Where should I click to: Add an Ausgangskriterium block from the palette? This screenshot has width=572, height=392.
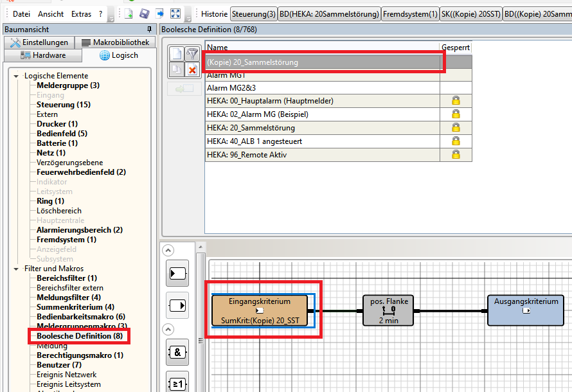click(x=177, y=305)
